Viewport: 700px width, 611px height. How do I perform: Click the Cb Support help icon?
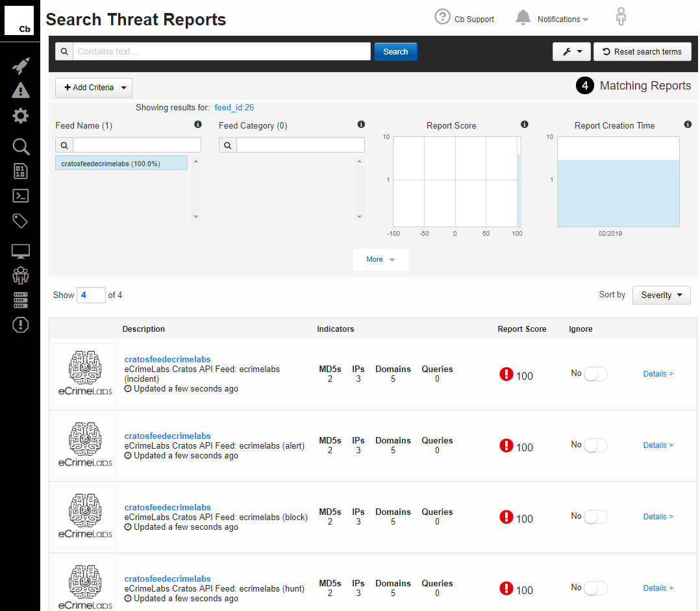442,17
